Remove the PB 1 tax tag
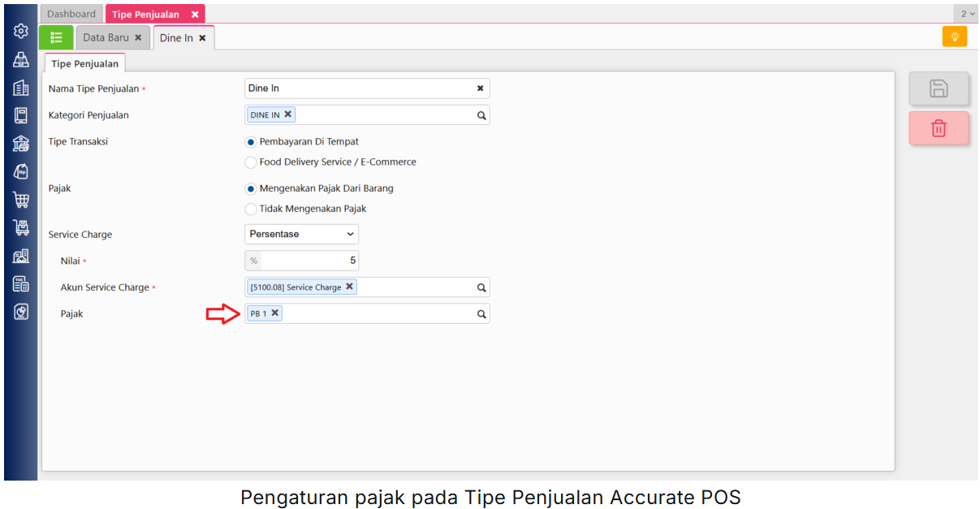This screenshot has width=980, height=509. (275, 313)
